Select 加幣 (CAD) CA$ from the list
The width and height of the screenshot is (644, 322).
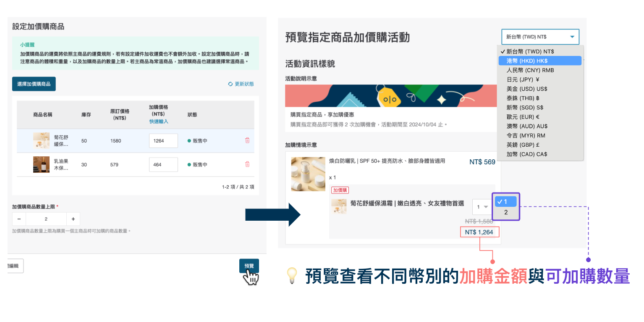tap(526, 154)
